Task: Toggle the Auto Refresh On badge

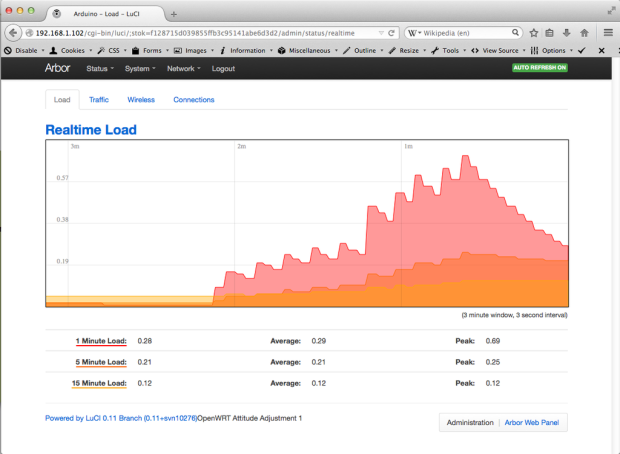Action: point(540,68)
